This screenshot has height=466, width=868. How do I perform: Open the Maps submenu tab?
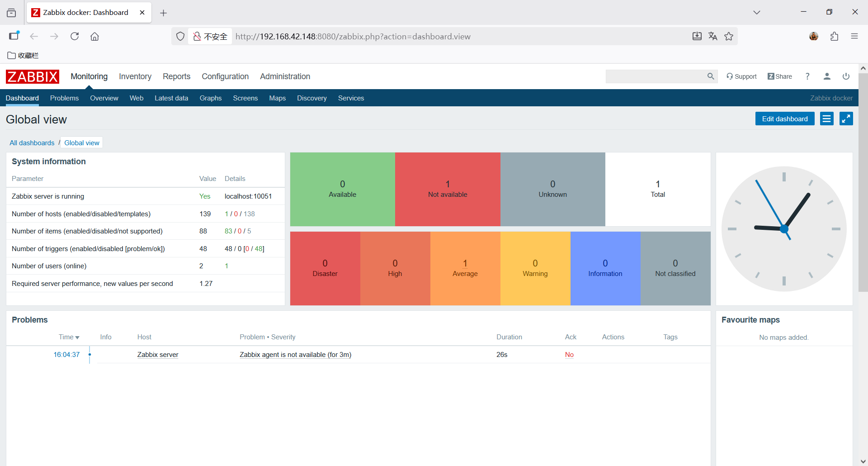[x=278, y=98]
